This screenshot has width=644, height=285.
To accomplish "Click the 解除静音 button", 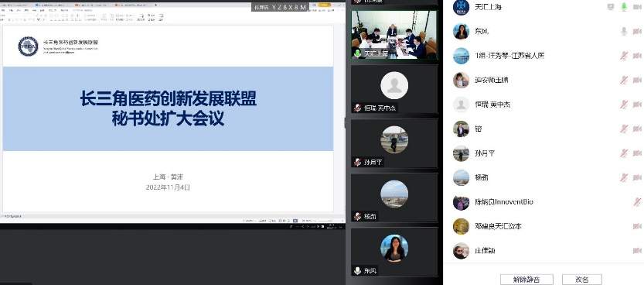I will (526, 280).
